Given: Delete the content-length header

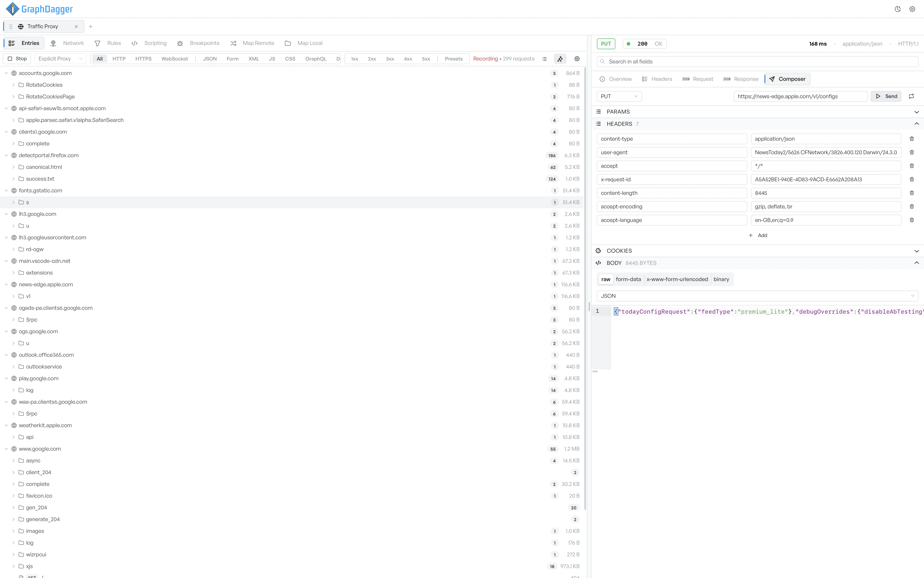Looking at the screenshot, I should [x=912, y=193].
